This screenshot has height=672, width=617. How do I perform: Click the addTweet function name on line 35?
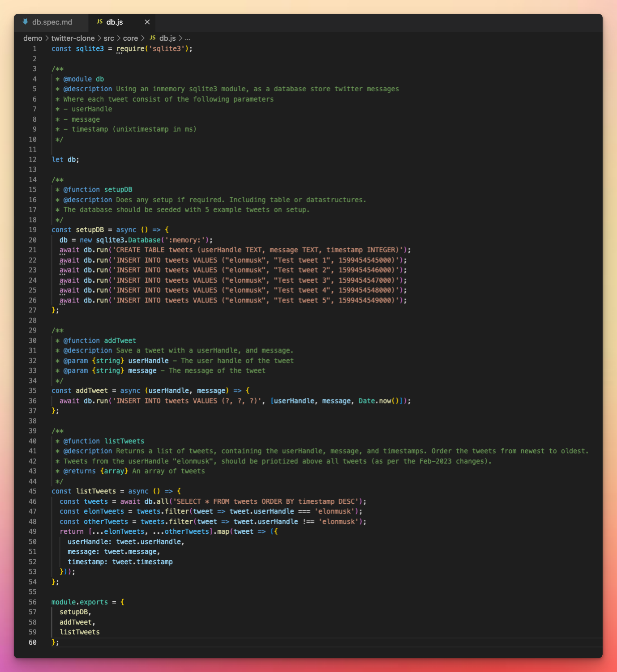click(x=91, y=390)
